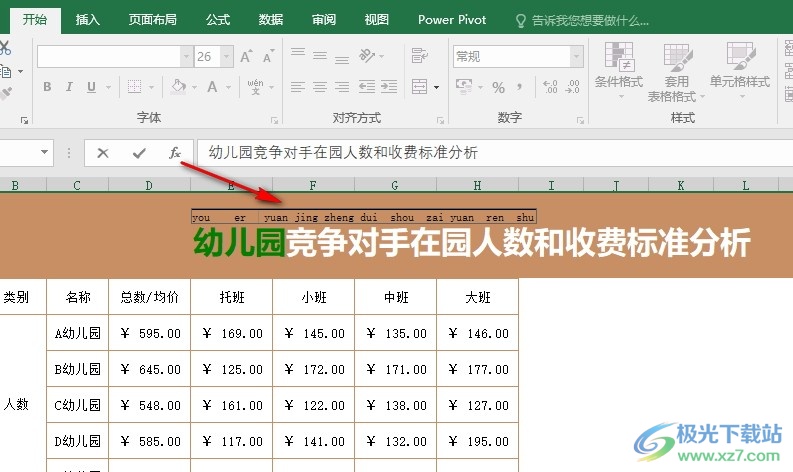Select column F header

point(314,185)
